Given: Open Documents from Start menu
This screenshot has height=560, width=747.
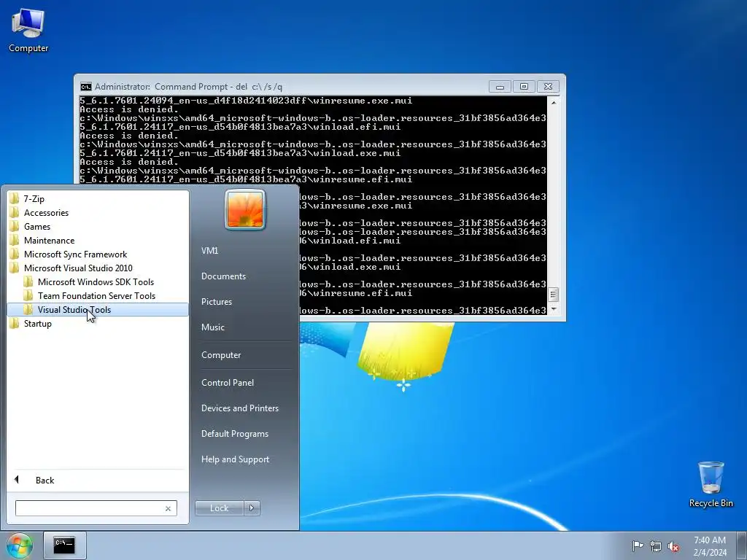Looking at the screenshot, I should [x=223, y=276].
